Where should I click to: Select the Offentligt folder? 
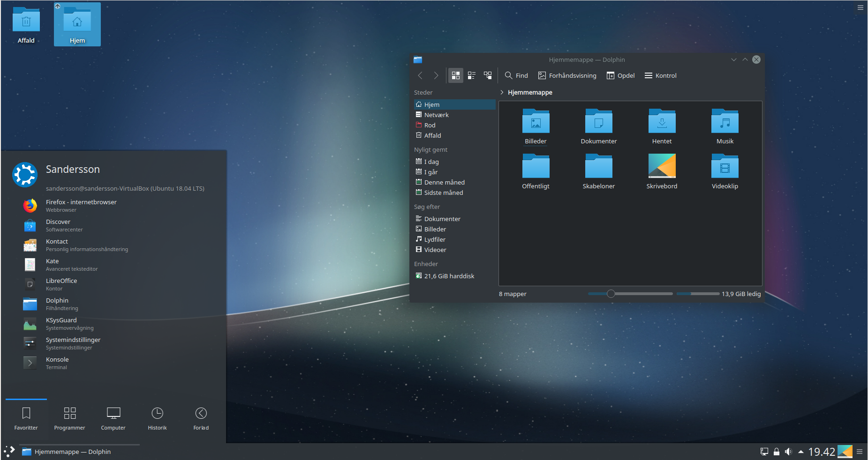tap(536, 171)
